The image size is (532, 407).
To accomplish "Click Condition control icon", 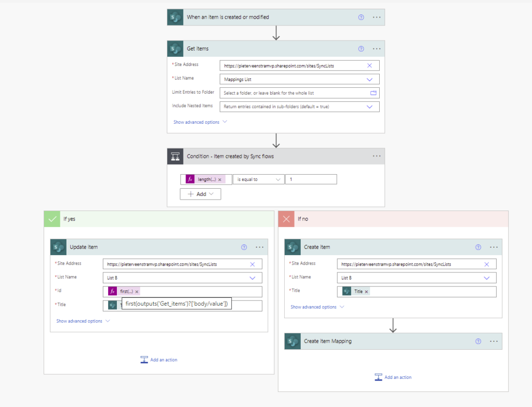I will [x=175, y=156].
